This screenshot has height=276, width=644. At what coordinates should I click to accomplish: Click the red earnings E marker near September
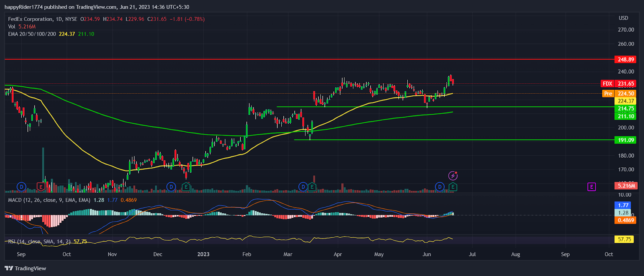[x=41, y=187]
